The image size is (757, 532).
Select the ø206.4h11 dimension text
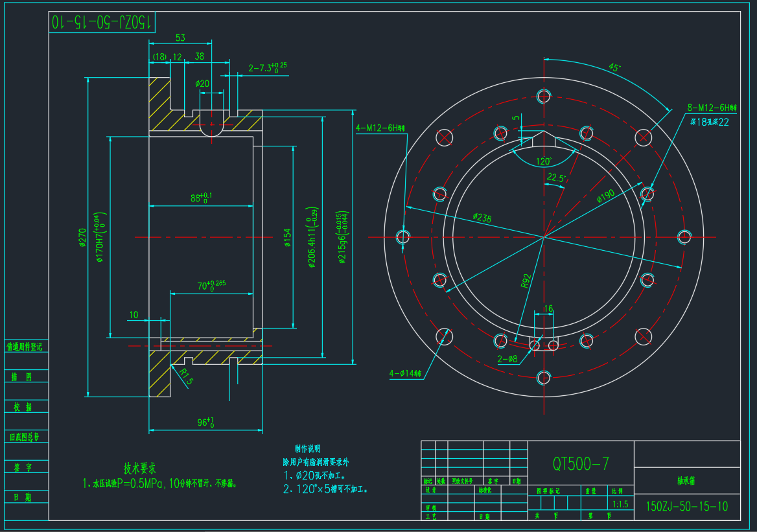click(x=312, y=238)
